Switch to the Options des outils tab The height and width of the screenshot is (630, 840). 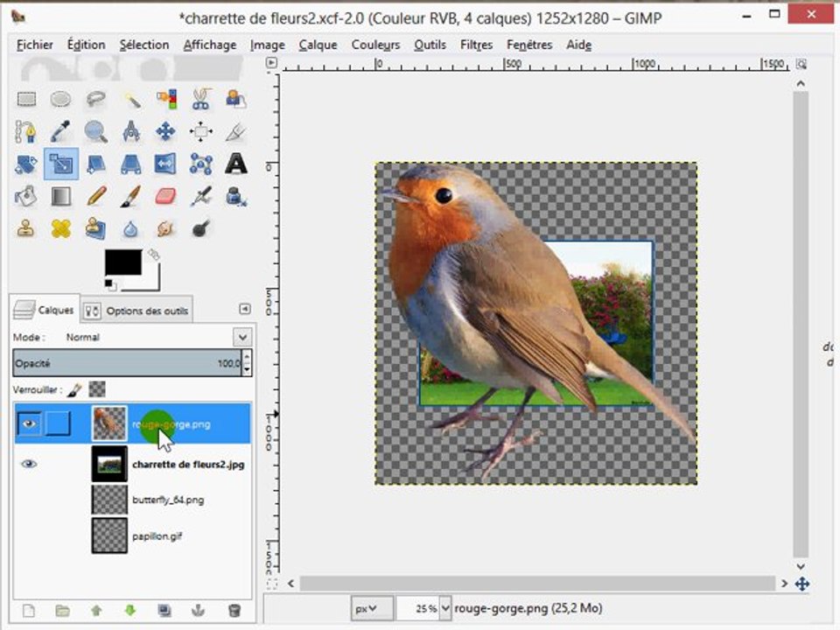coord(136,311)
